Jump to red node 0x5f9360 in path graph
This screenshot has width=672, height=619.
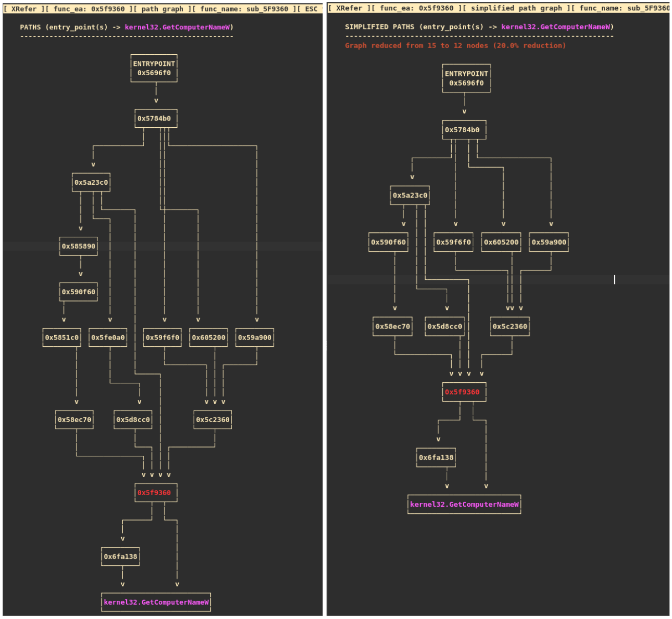156,492
